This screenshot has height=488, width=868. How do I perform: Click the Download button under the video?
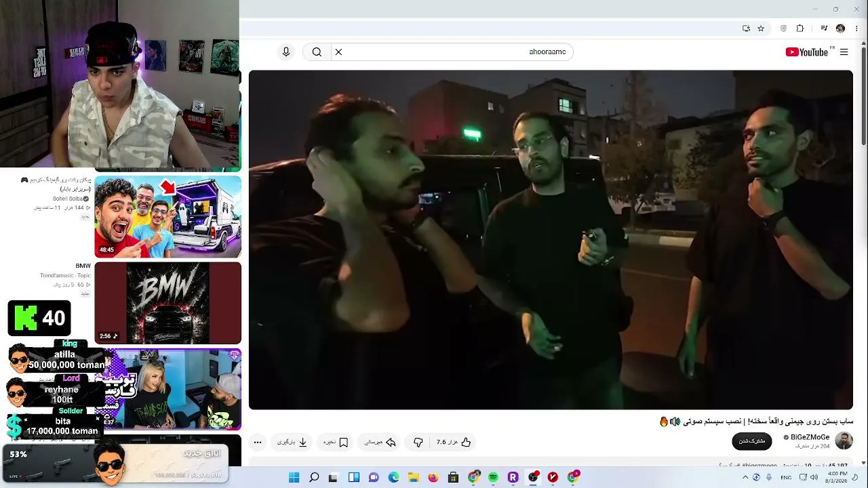click(293, 442)
